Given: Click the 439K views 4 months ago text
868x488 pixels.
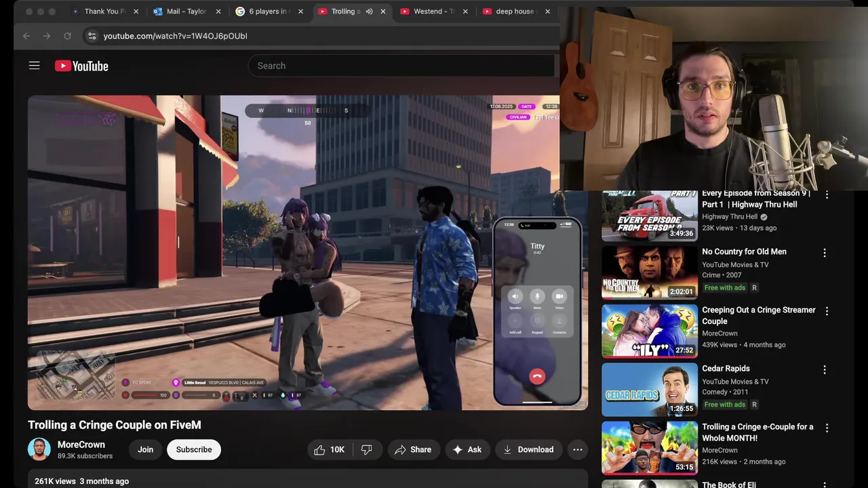Looking at the screenshot, I should click(x=744, y=345).
